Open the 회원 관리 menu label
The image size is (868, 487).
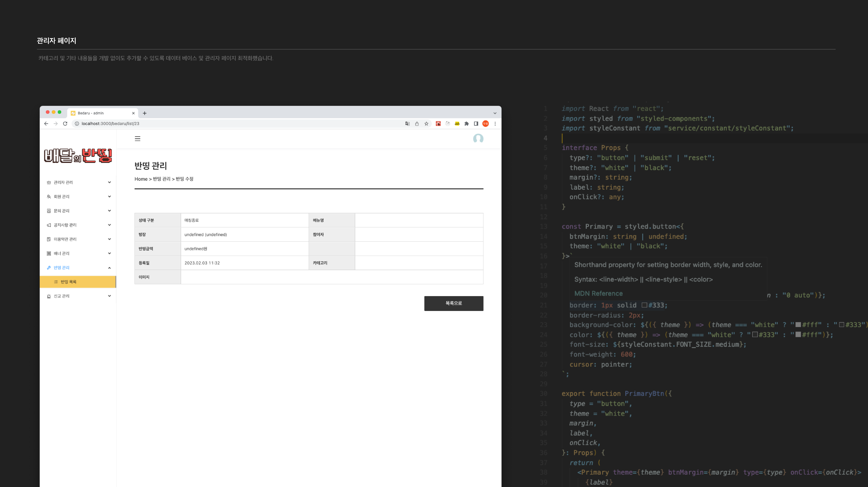61,196
